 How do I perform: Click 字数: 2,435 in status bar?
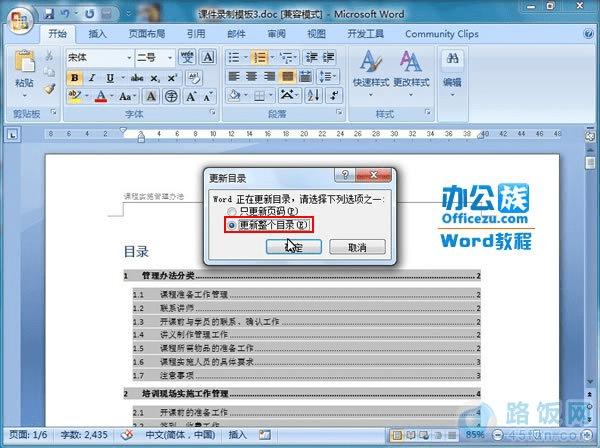coord(84,435)
